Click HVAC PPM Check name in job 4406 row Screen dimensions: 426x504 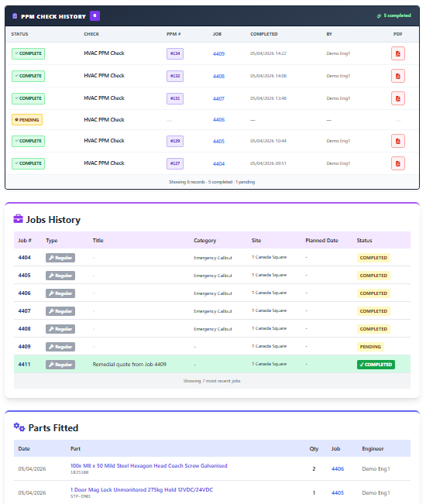[x=104, y=120]
